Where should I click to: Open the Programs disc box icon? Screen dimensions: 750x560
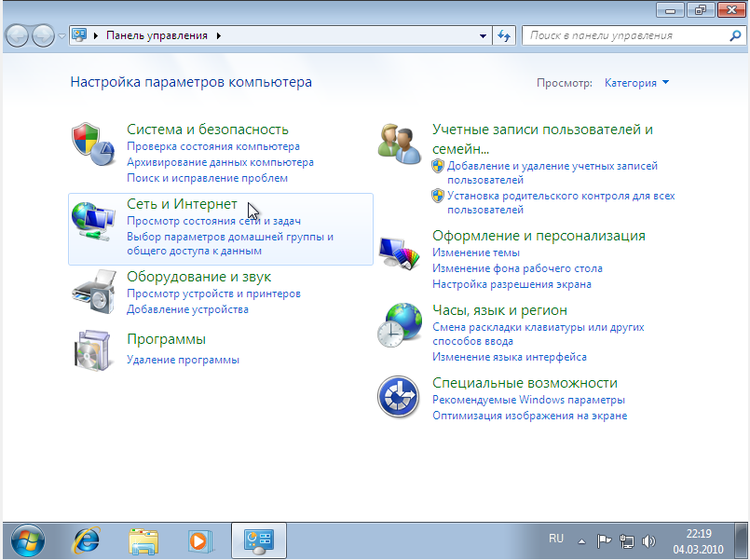93,349
